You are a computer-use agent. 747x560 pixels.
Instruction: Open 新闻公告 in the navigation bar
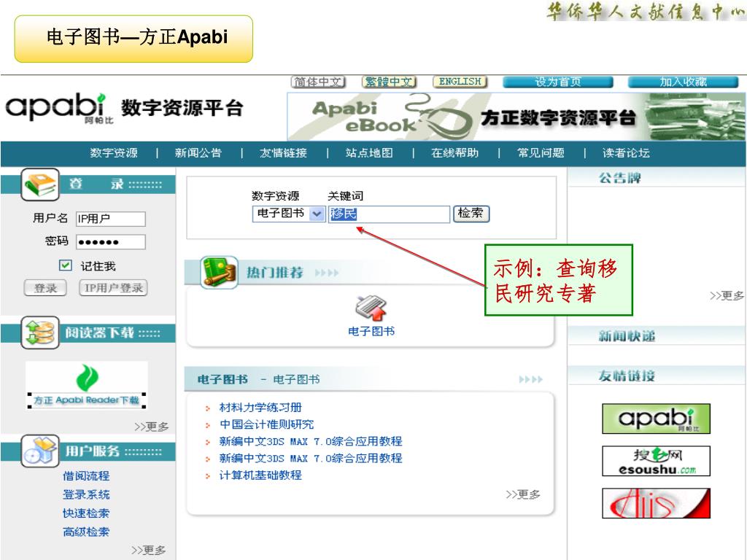coord(198,153)
